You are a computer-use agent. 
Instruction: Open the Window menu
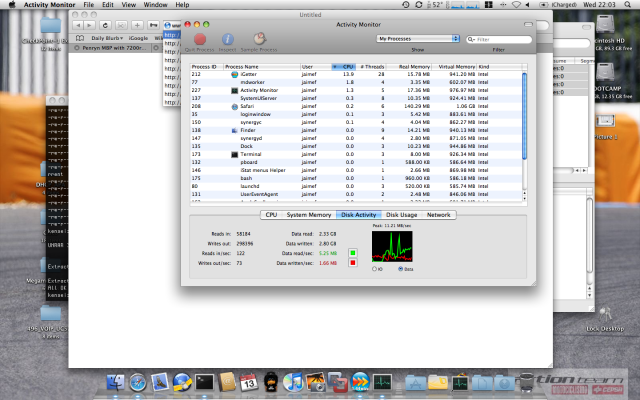point(156,4)
